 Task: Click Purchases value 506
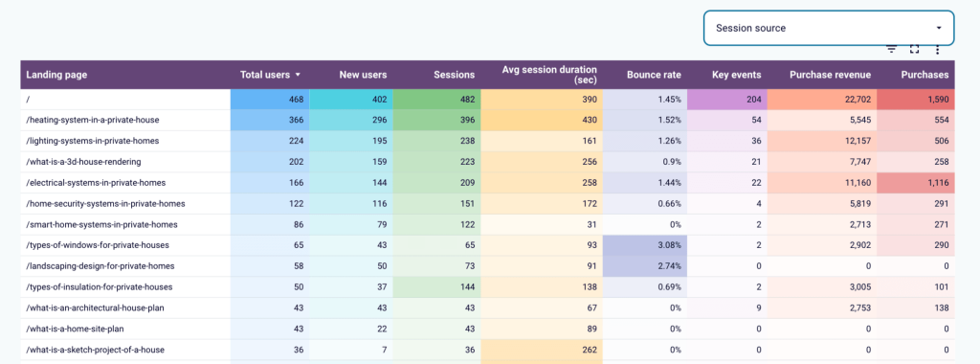pyautogui.click(x=941, y=142)
